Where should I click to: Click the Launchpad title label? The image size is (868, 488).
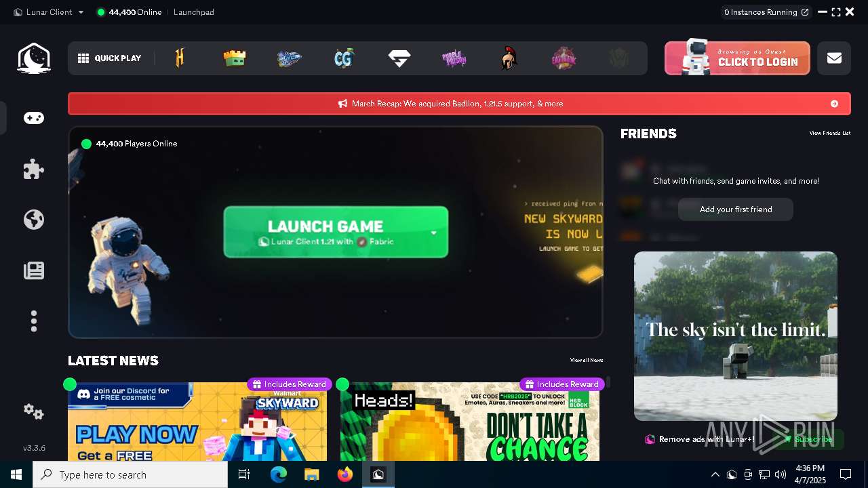194,12
